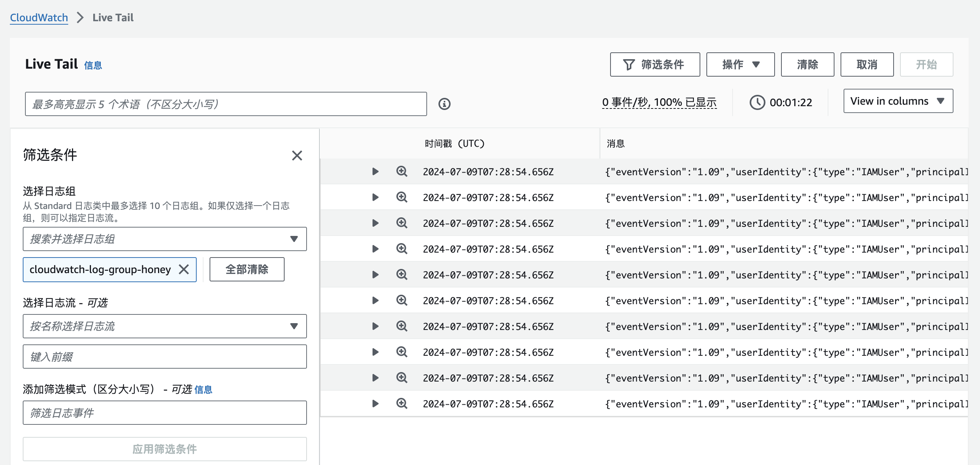This screenshot has width=980, height=465.
Task: Click magnifier icon on first log row
Action: coord(401,171)
